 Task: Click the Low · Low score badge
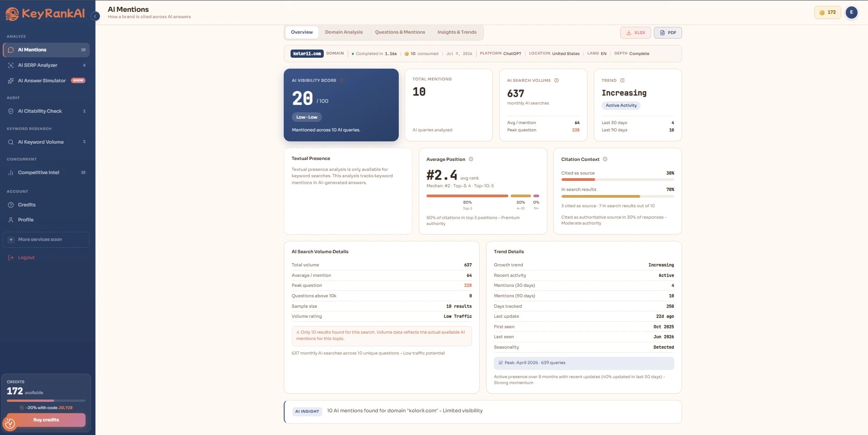307,117
